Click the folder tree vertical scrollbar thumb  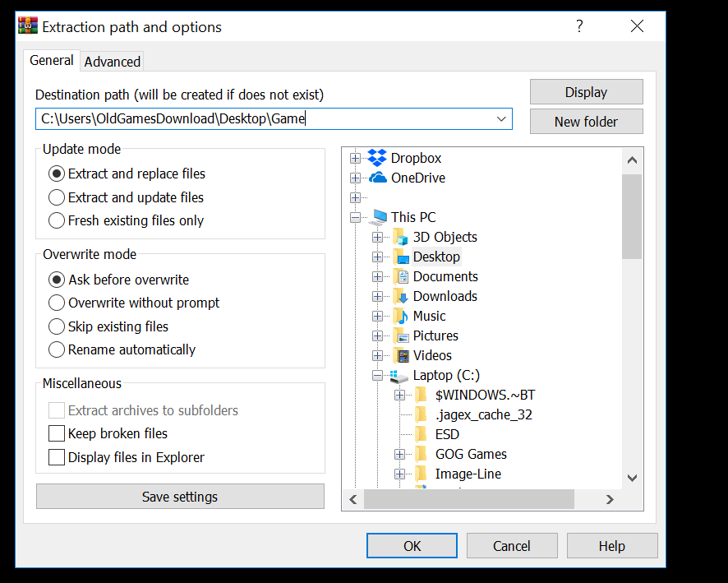point(631,216)
